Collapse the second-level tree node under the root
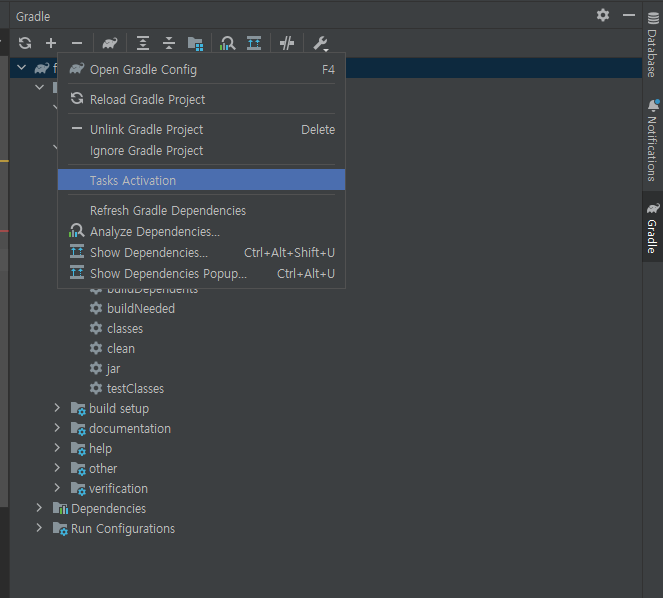The height and width of the screenshot is (598, 663). (x=40, y=87)
